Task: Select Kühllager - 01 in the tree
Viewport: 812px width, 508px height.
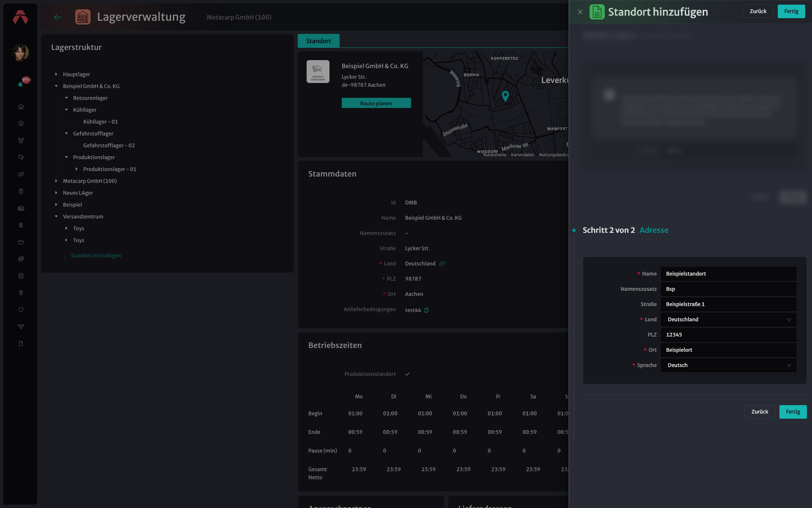Action: pos(101,122)
